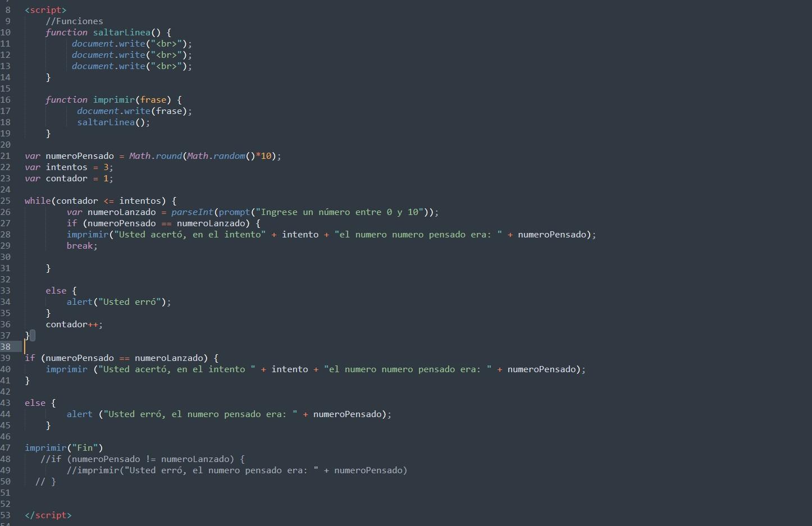This screenshot has height=526, width=812.
Task: Select "imprimir" in the function declaration on line 16
Action: (114, 100)
